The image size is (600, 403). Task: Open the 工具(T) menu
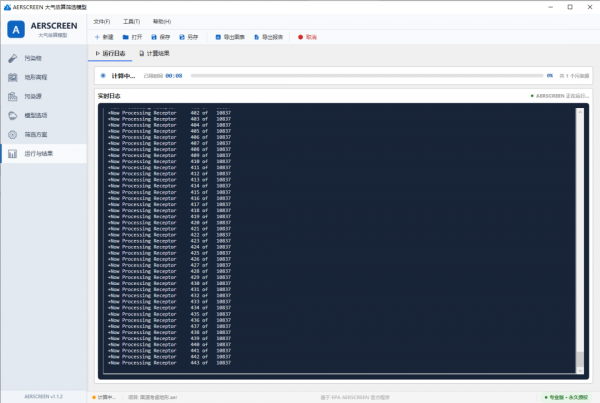pyautogui.click(x=131, y=21)
